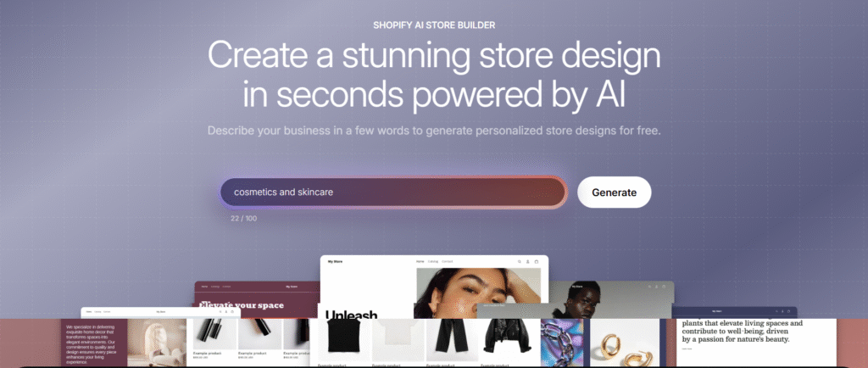The image size is (868, 368).
Task: Select search icon in center store preview
Action: point(520,261)
